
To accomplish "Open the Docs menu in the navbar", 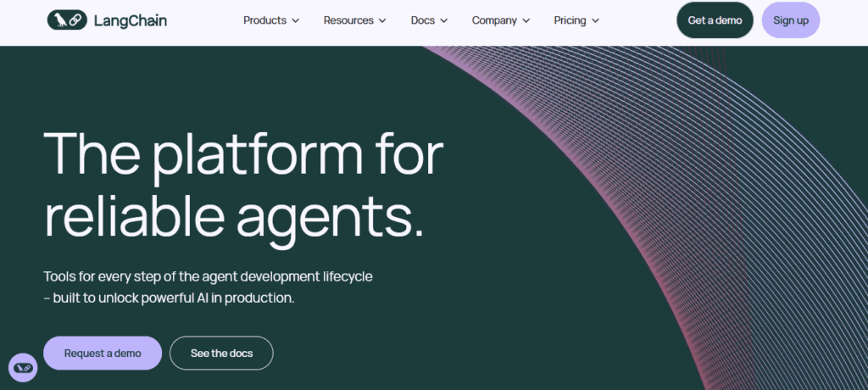I will [422, 20].
